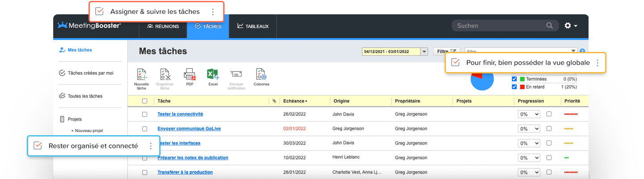
Task: Click the Priorité column header
Action: 572,101
